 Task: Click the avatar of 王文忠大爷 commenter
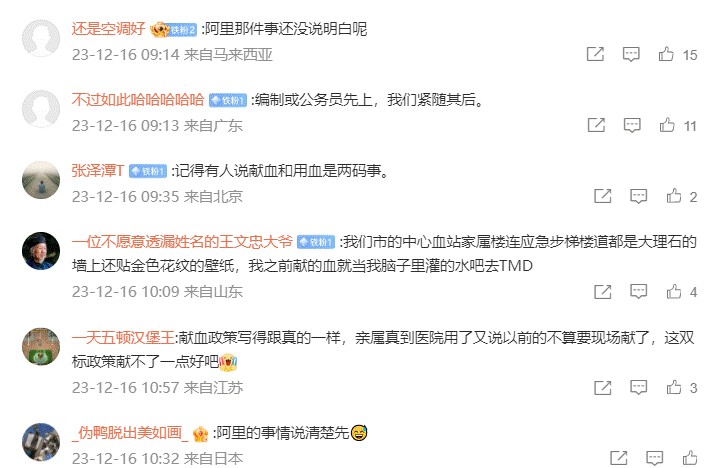[41, 251]
